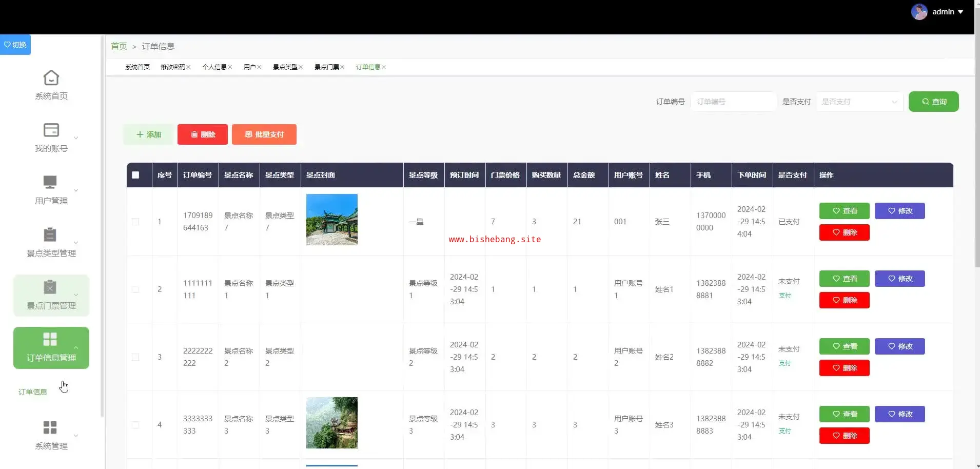This screenshot has height=469, width=980.
Task: Switch to the 用户 tab
Action: point(249,67)
